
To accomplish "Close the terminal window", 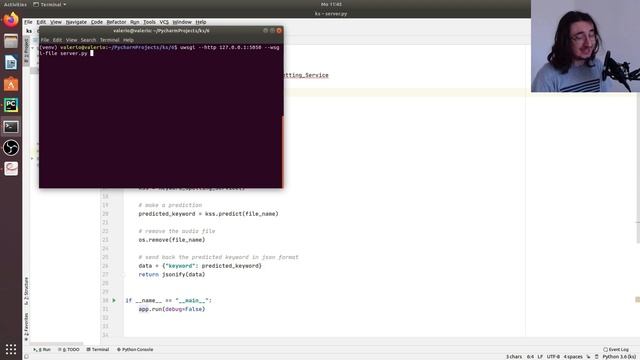I will pyautogui.click(x=279, y=31).
